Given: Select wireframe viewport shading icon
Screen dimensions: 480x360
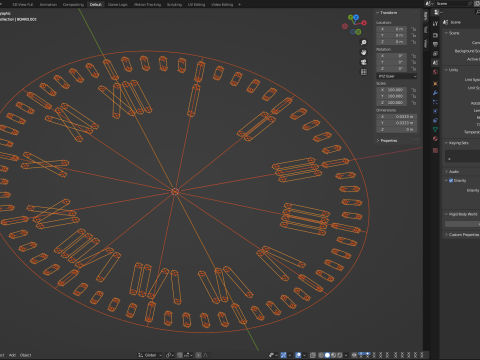Looking at the screenshot, I should point(321,355).
